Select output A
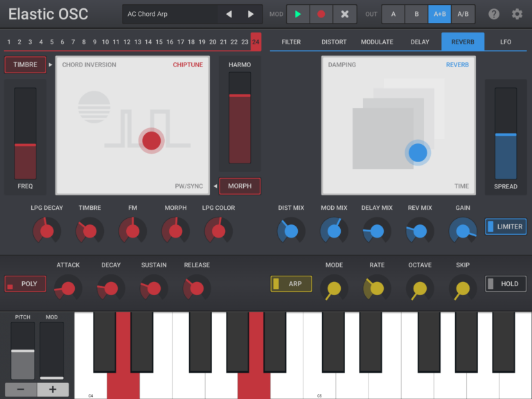Viewport: 532px width, 399px height. (x=393, y=14)
